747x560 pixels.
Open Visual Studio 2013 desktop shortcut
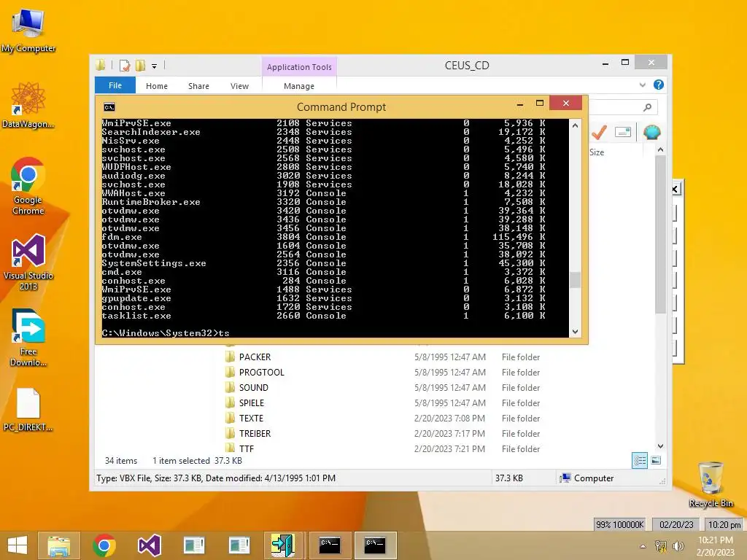(28, 262)
